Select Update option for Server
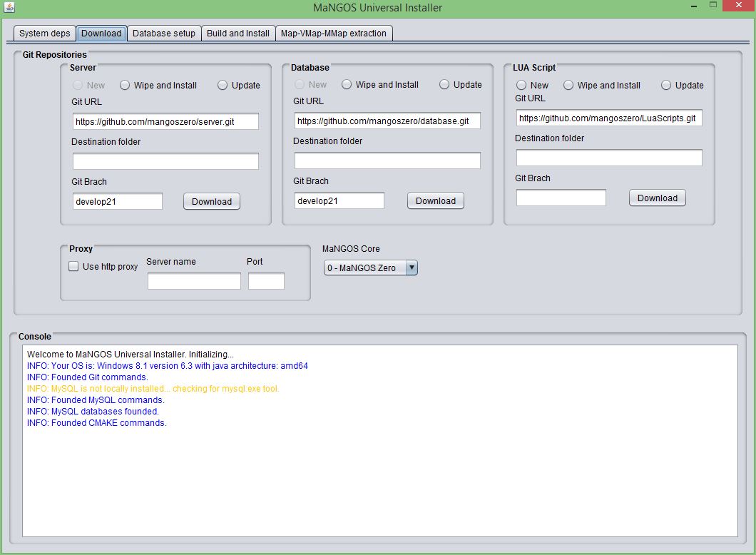This screenshot has width=756, height=555. (x=239, y=86)
